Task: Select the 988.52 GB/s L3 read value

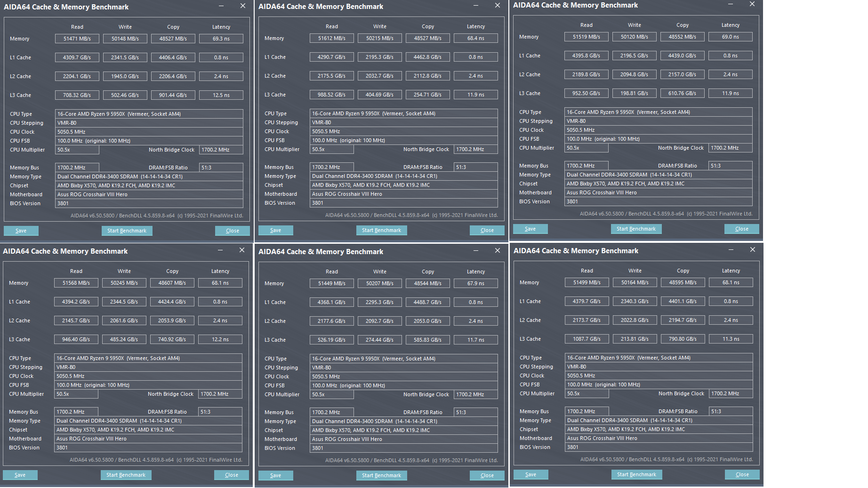Action: click(332, 95)
